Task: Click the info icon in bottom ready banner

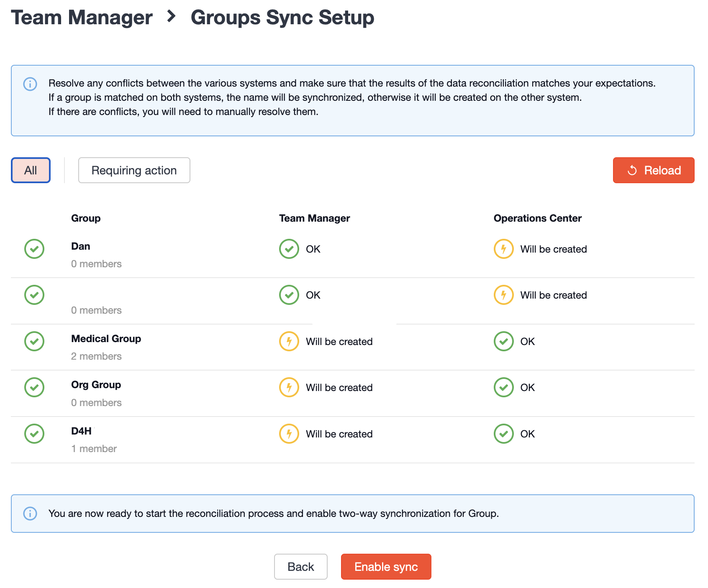Action: [30, 513]
